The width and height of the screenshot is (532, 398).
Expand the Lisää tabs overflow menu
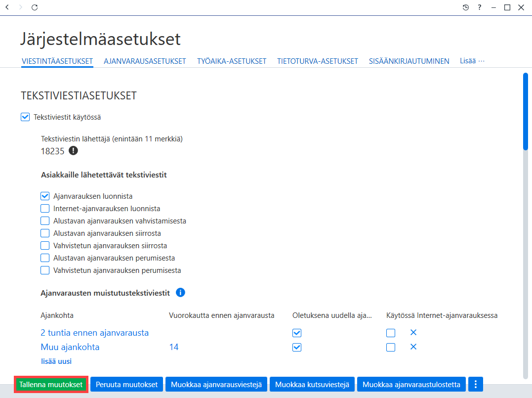click(472, 61)
